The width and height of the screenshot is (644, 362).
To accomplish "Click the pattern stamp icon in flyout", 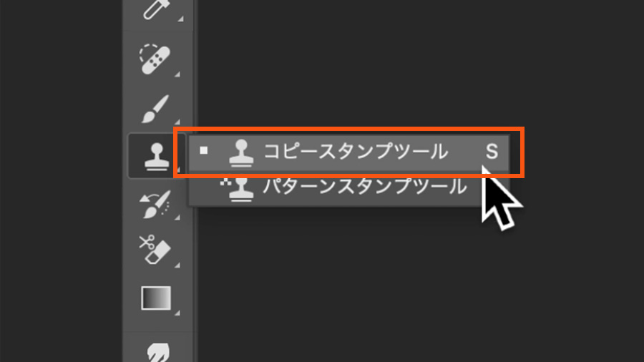I will click(238, 189).
